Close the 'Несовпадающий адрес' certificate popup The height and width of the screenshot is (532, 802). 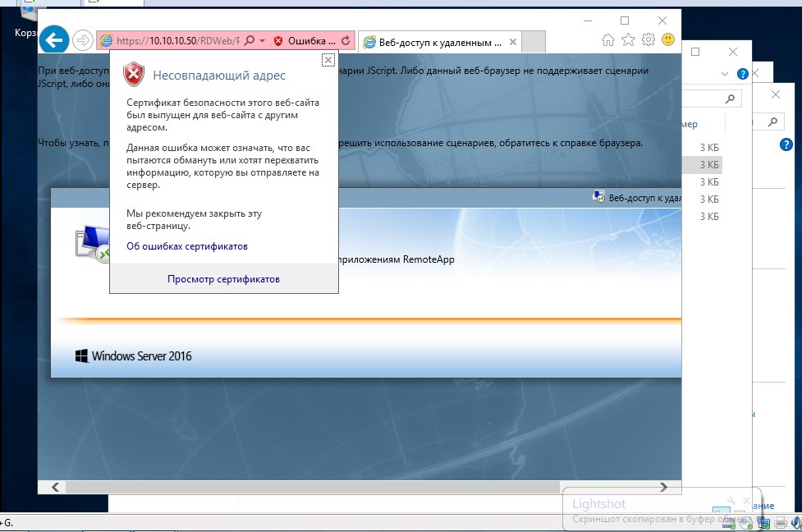tap(328, 61)
